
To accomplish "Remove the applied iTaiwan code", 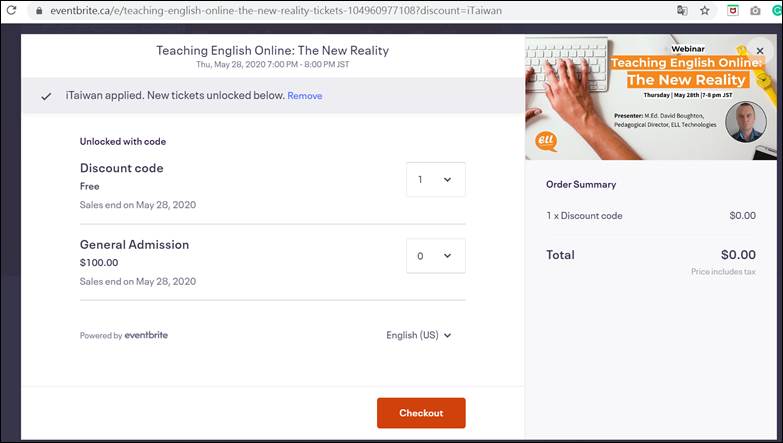I will [305, 95].
